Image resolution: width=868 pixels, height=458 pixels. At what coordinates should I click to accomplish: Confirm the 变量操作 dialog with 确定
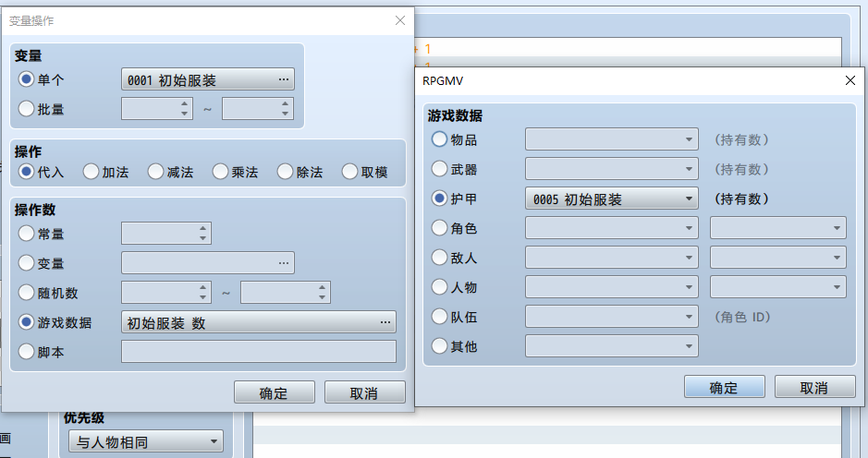[x=274, y=392]
